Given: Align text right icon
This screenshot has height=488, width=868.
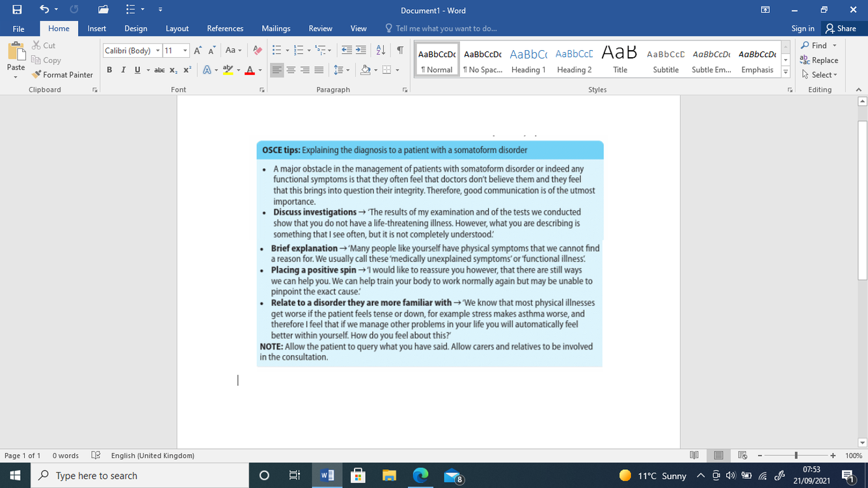Looking at the screenshot, I should coord(305,70).
